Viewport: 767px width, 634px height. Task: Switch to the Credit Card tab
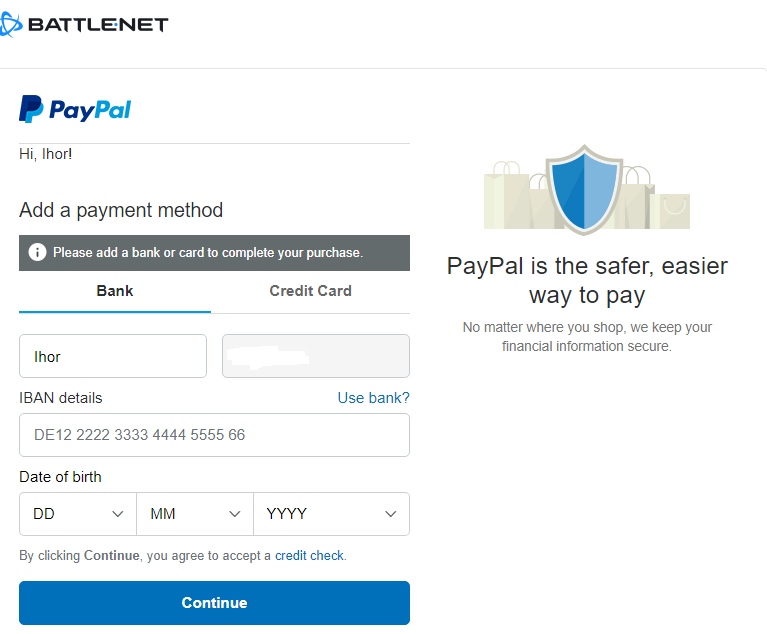[310, 291]
